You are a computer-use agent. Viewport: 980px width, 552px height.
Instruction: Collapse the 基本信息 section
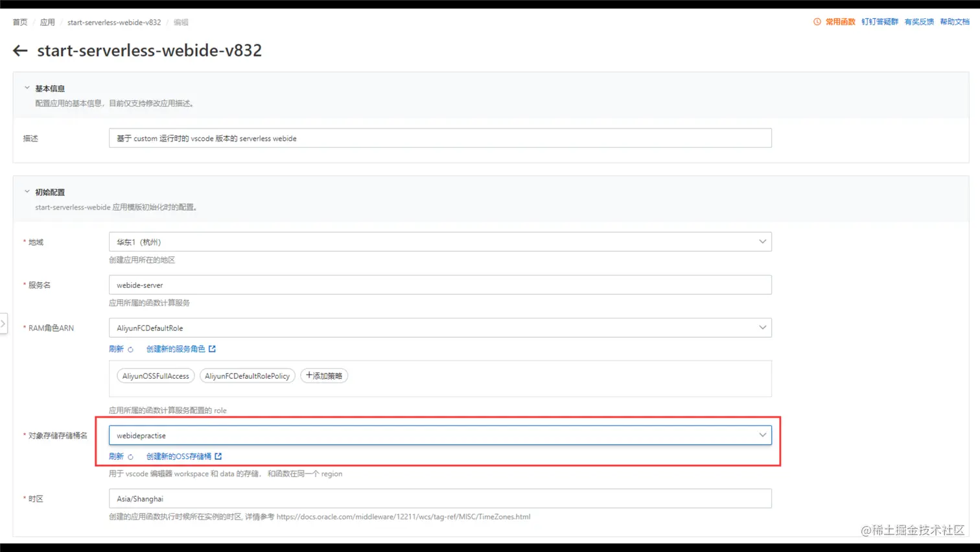(x=27, y=88)
